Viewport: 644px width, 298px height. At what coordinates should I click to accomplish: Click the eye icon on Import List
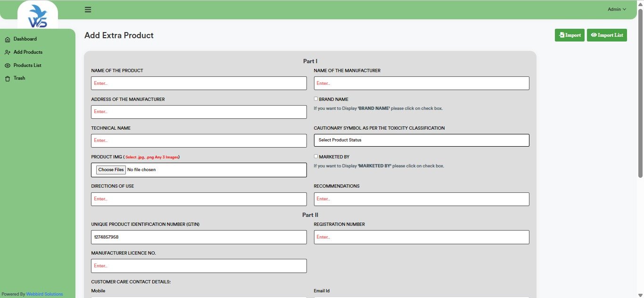pyautogui.click(x=594, y=35)
